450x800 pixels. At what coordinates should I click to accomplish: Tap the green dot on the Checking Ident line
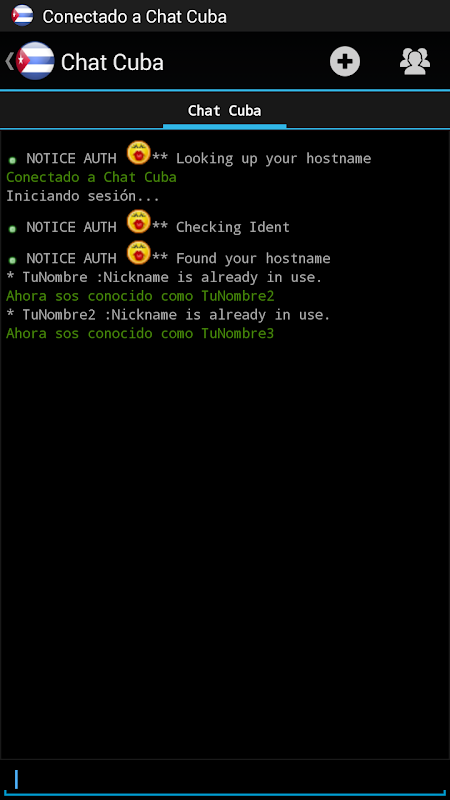click(12, 229)
